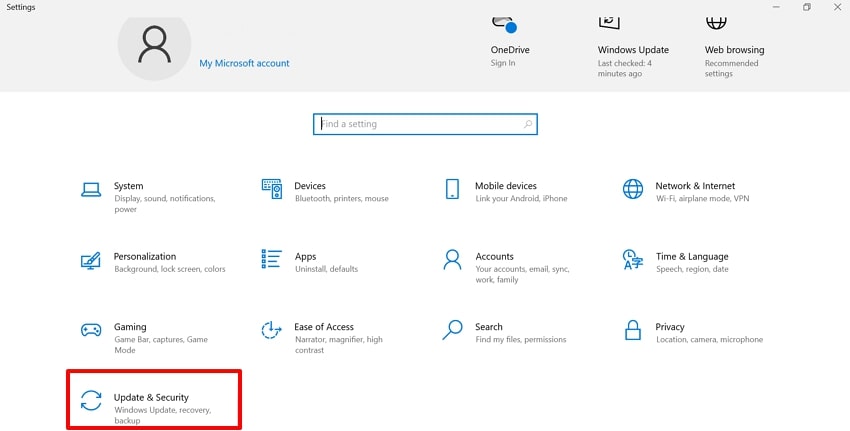850x431 pixels.
Task: Click the OneDrive Sign In text
Action: coord(503,63)
